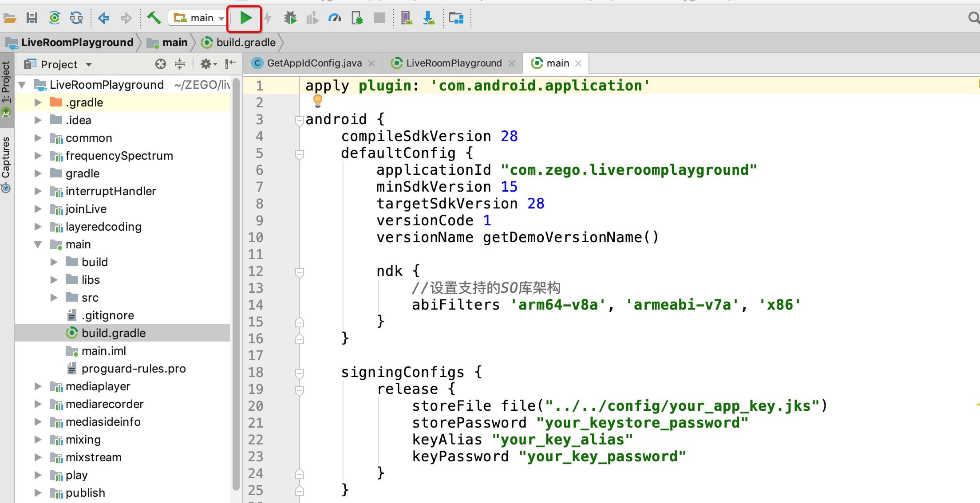This screenshot has height=503, width=980.
Task: Open the Project view selector dropdown
Action: (x=58, y=64)
